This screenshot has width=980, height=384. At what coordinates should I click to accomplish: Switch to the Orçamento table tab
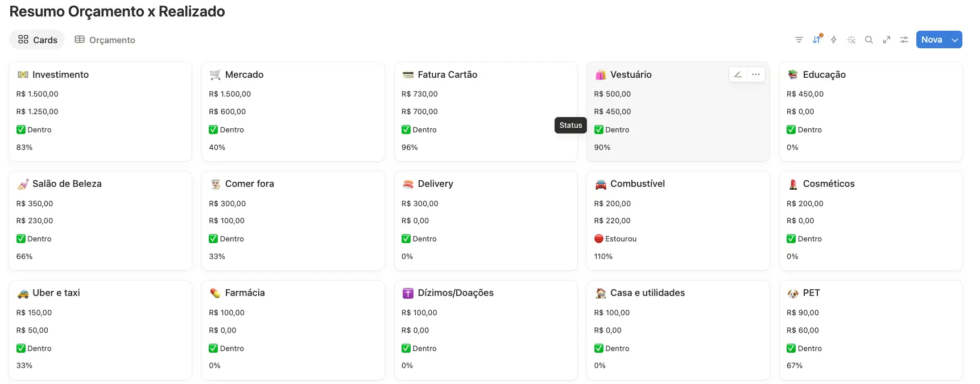[105, 40]
